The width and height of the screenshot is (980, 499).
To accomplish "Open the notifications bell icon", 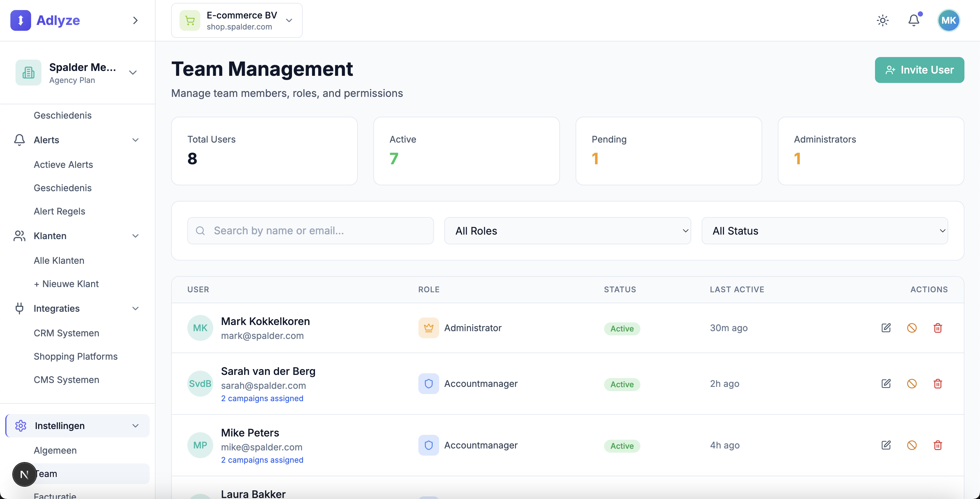I will pos(914,20).
